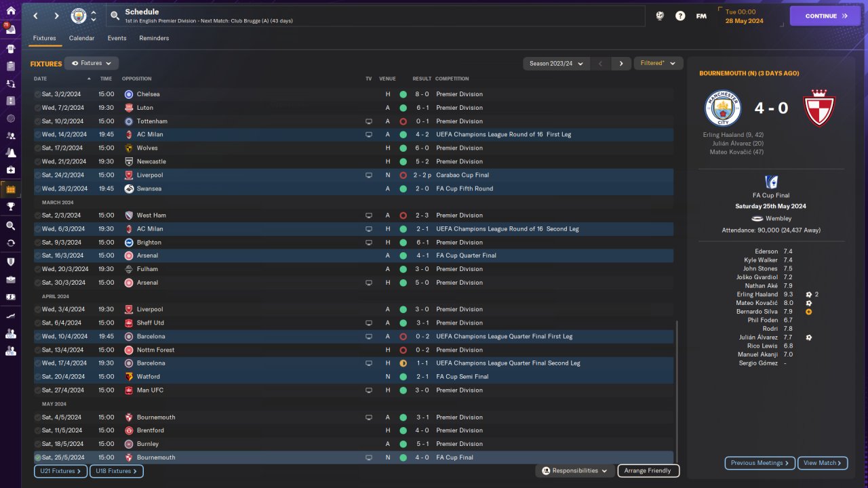This screenshot has width=868, height=488.
Task: Open the Squad shirt icon in sidebar
Action: pos(10,49)
